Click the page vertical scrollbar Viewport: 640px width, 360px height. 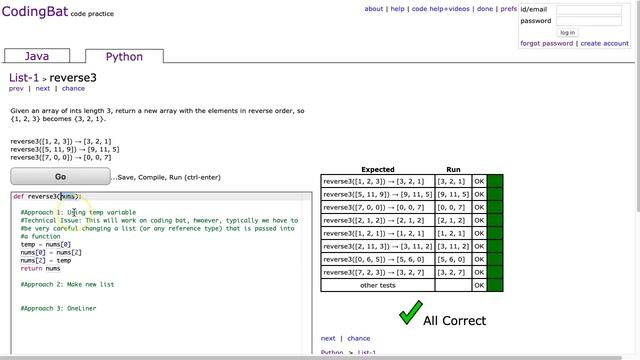[638, 106]
